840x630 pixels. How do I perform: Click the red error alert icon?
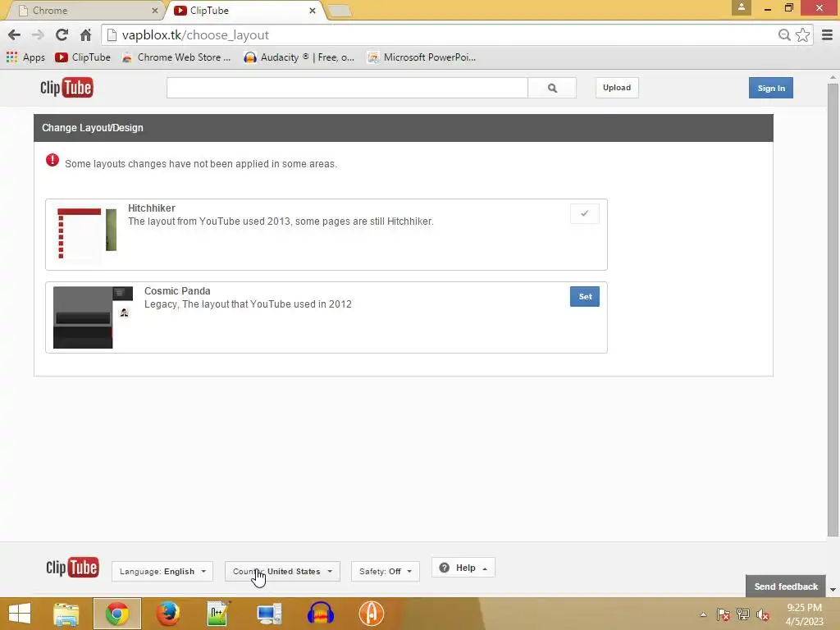(52, 160)
